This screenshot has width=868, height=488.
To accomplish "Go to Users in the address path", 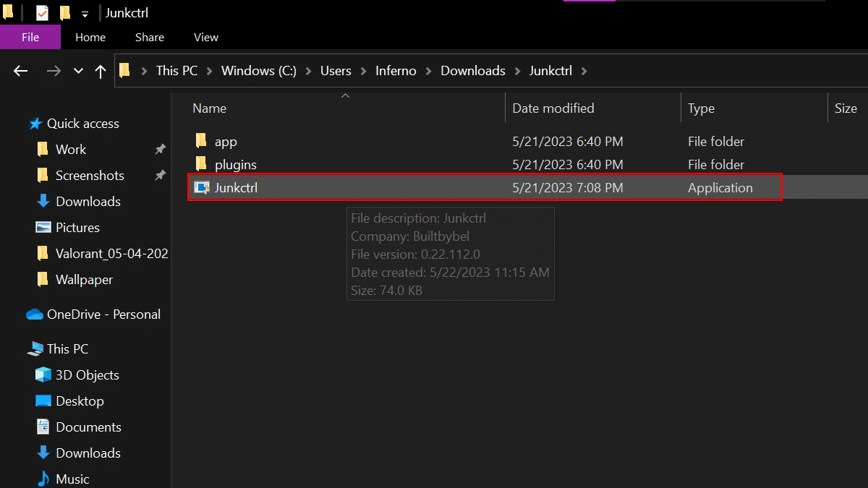I will click(336, 71).
